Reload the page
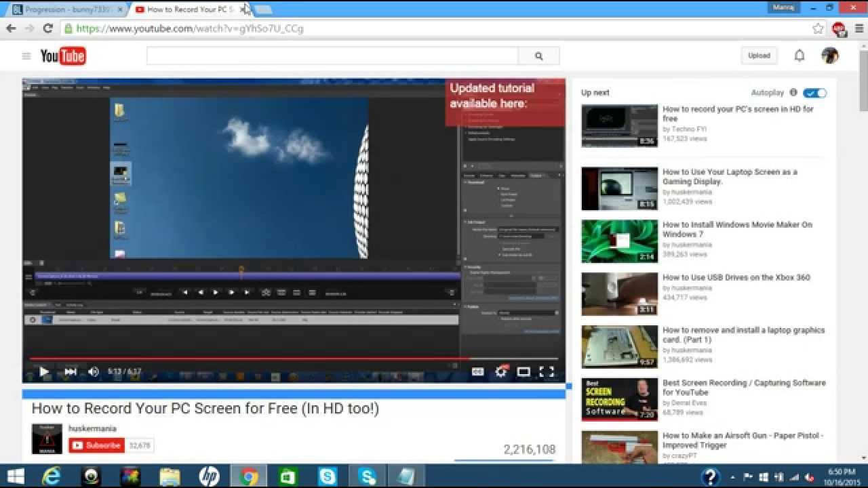 pyautogui.click(x=47, y=28)
